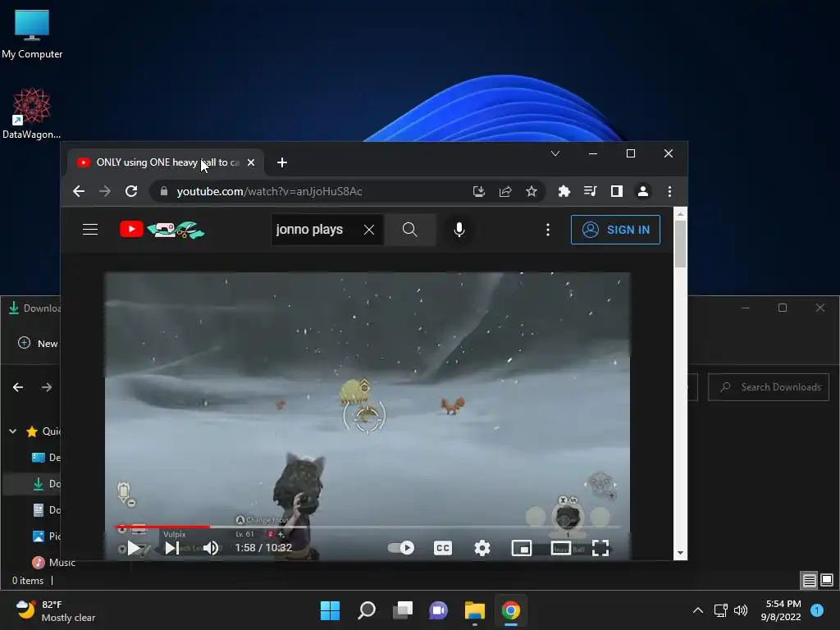Viewport: 840px width, 630px height.
Task: Open weather widget on taskbar
Action: click(55, 610)
